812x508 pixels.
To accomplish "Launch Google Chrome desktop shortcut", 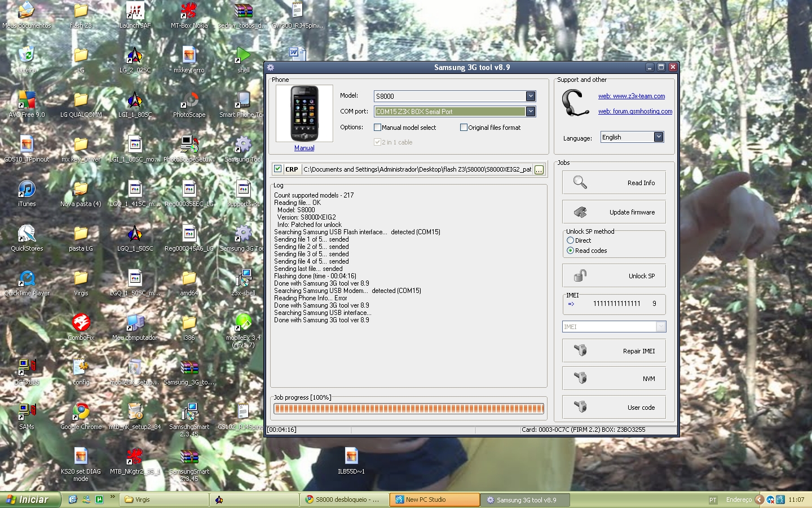I will click(81, 417).
